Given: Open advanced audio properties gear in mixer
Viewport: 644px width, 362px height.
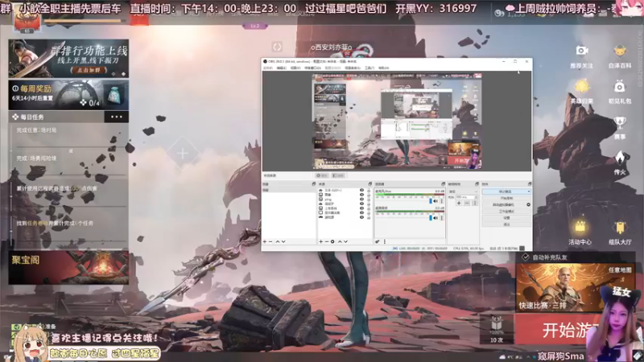Looking at the screenshot, I should point(378,242).
